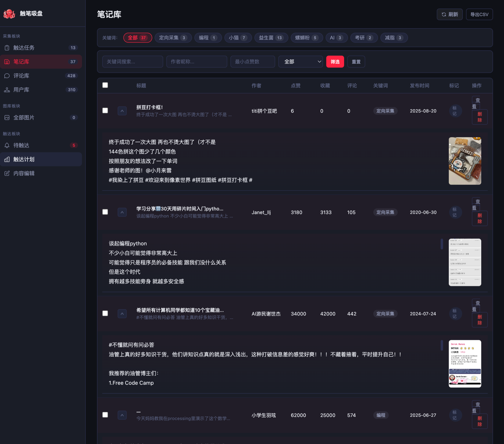The width and height of the screenshot is (504, 444).
Task: Switch to the 螺蛳粉 keyword tab
Action: coord(306,38)
